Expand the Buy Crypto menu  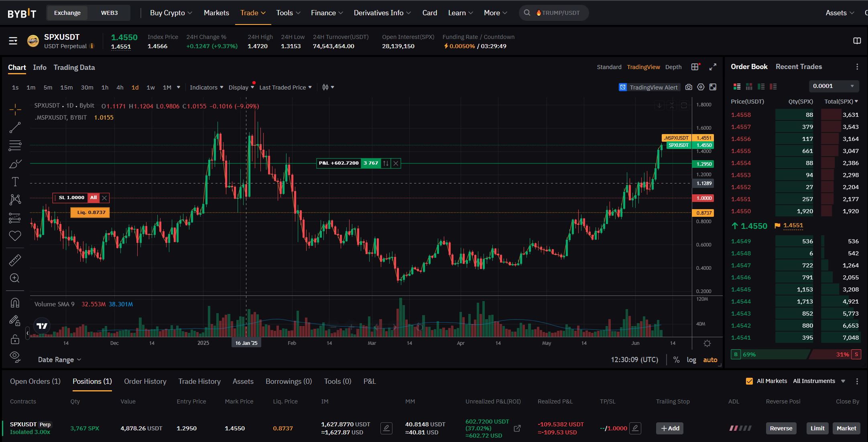pos(171,13)
